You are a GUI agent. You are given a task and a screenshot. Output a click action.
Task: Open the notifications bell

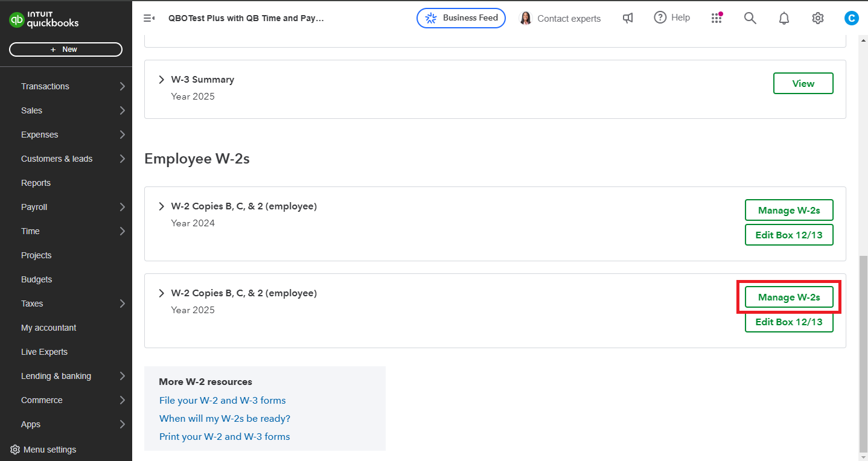[x=783, y=18]
